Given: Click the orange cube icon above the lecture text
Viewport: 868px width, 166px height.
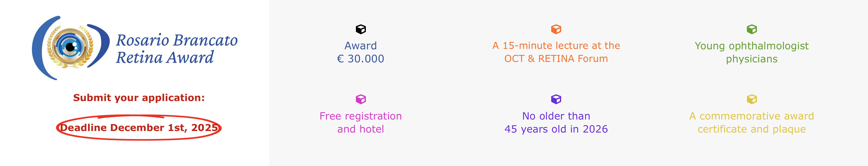Looking at the screenshot, I should [x=556, y=29].
